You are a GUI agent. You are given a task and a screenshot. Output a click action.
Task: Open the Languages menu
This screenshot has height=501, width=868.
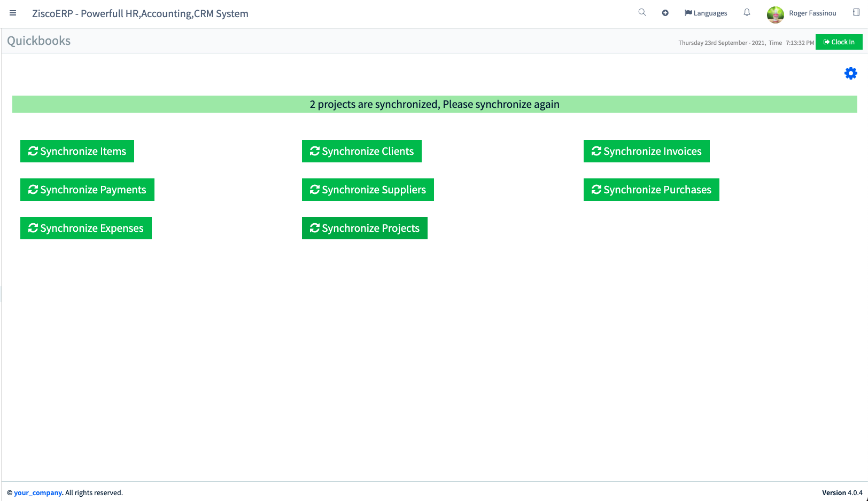click(706, 13)
